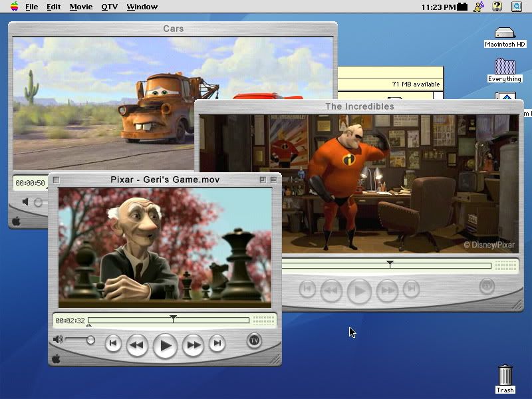Click the audio level display in Geri's Game window
Image resolution: width=532 pixels, height=399 pixels.
(x=263, y=320)
